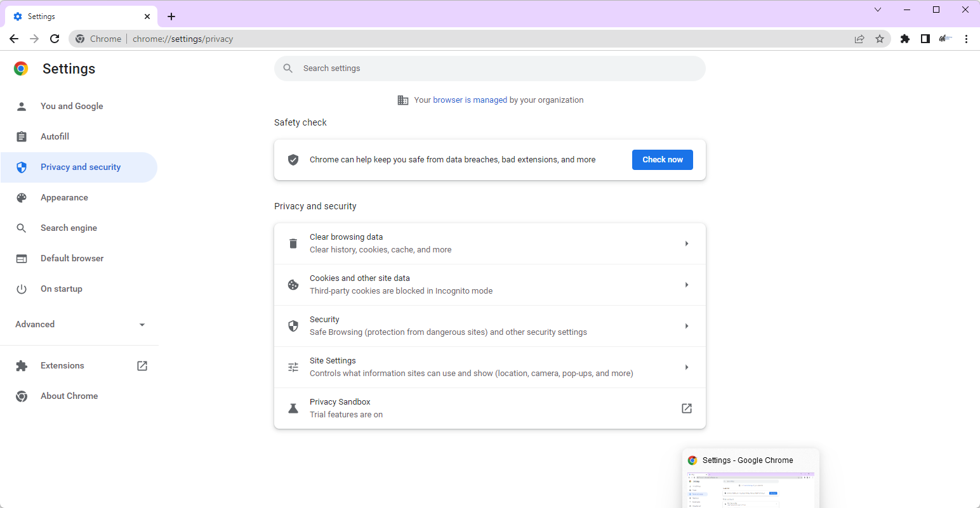
Task: Click the back navigation arrow
Action: tap(14, 39)
